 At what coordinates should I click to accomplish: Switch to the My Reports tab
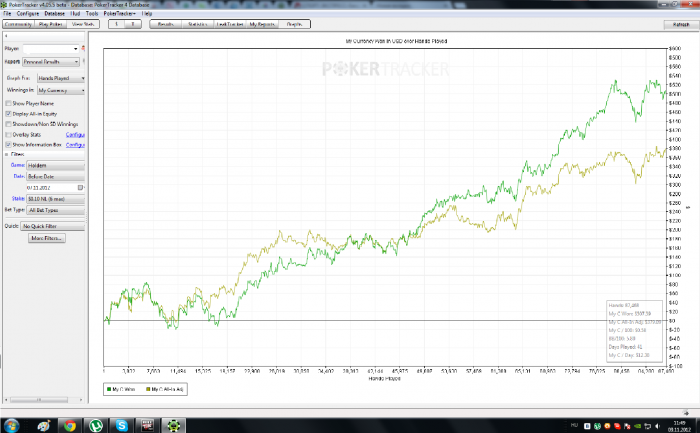(x=262, y=24)
